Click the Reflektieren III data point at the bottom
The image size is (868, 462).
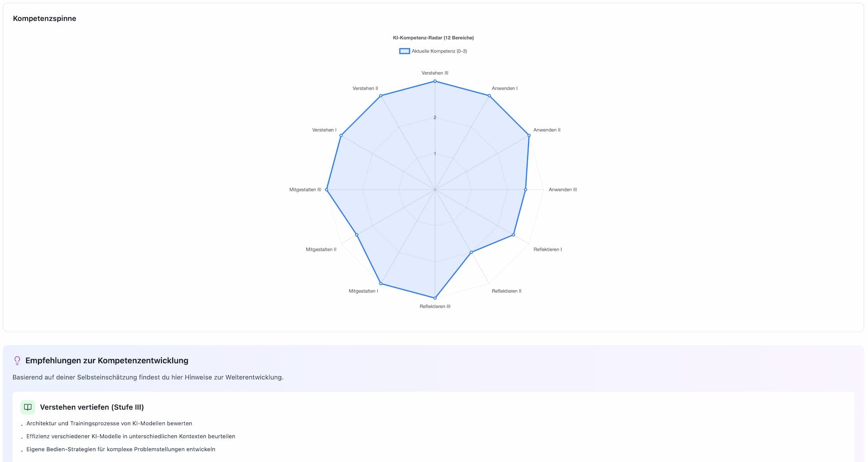coord(435,298)
